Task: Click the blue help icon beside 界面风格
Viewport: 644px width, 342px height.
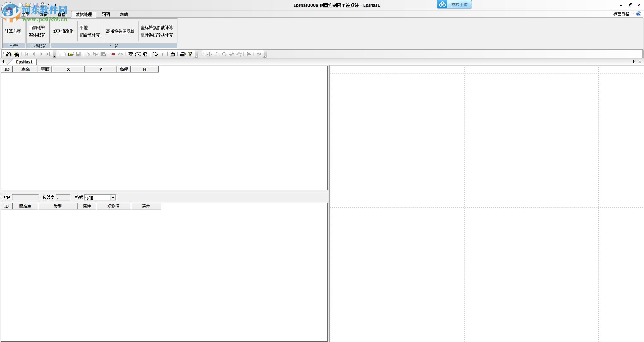Action: coord(639,14)
